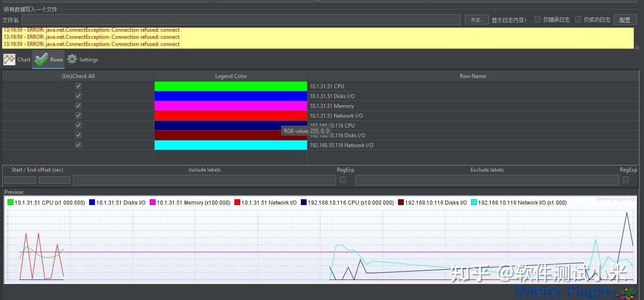Screen dimensions: 644x300
Task: Open the 配置 configure button
Action: point(625,20)
